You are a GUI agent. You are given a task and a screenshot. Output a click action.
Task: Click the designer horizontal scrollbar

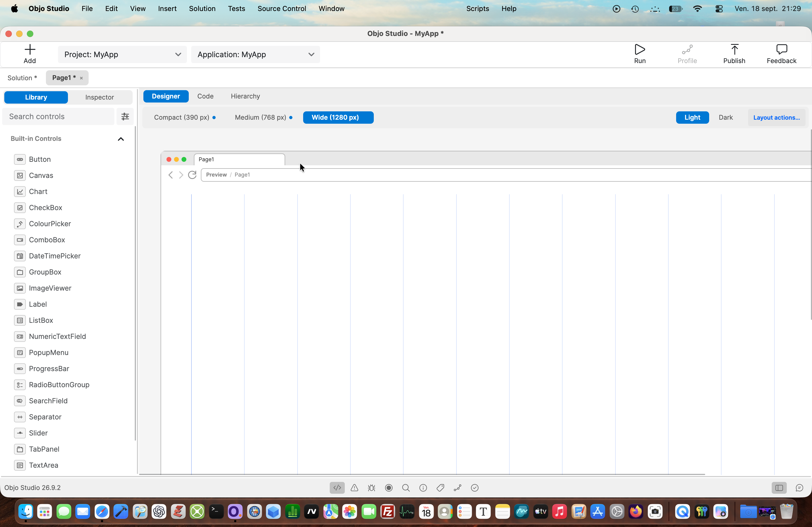click(422, 474)
